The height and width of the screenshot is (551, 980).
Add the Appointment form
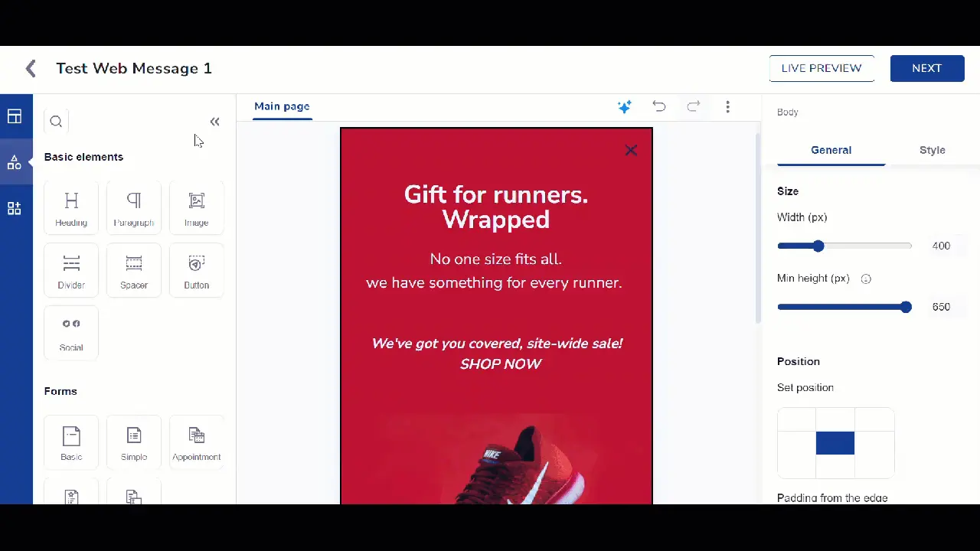tap(197, 442)
